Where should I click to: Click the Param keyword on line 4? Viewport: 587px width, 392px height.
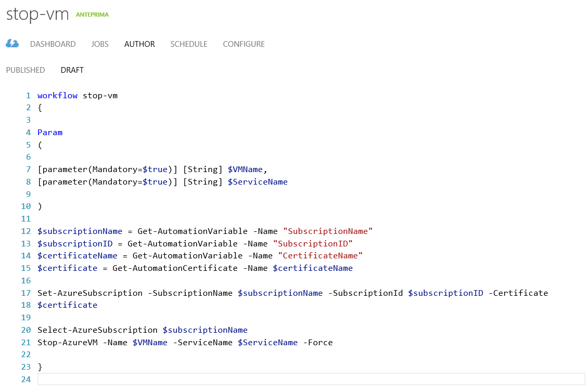pos(50,133)
